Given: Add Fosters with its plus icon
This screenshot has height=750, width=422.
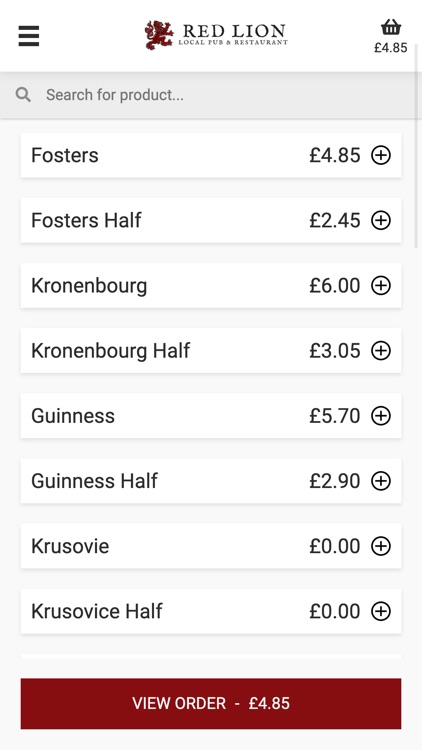Looking at the screenshot, I should click(381, 155).
